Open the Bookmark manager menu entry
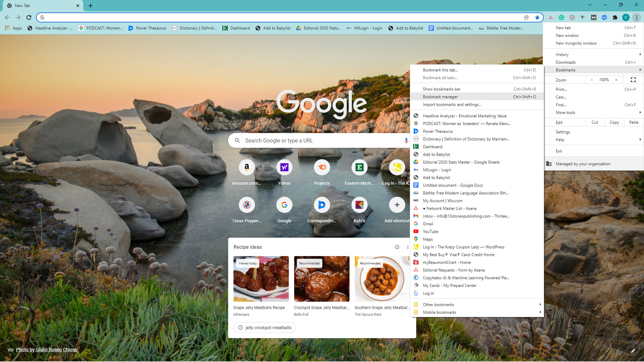644x362 pixels. coord(440,96)
